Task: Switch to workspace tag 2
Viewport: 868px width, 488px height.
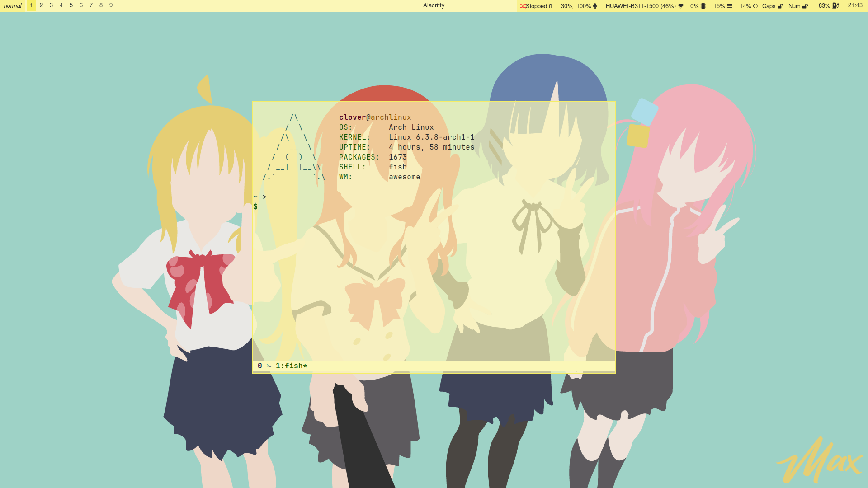Action: 41,5
